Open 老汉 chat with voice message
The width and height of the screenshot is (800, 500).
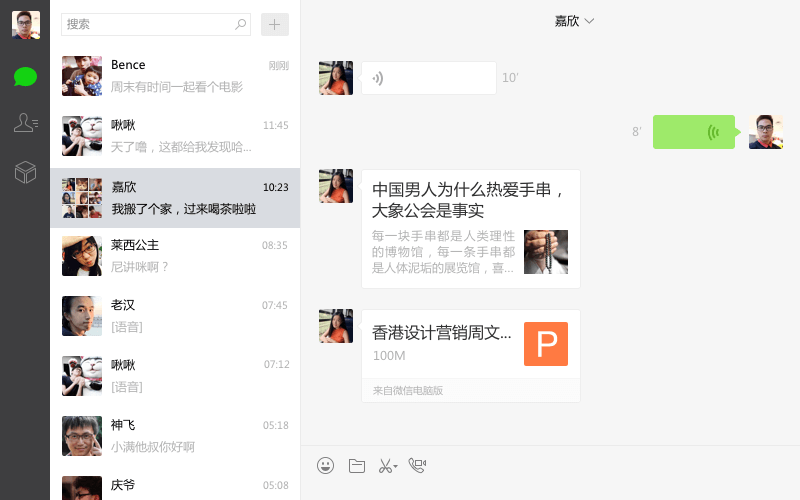coord(175,316)
